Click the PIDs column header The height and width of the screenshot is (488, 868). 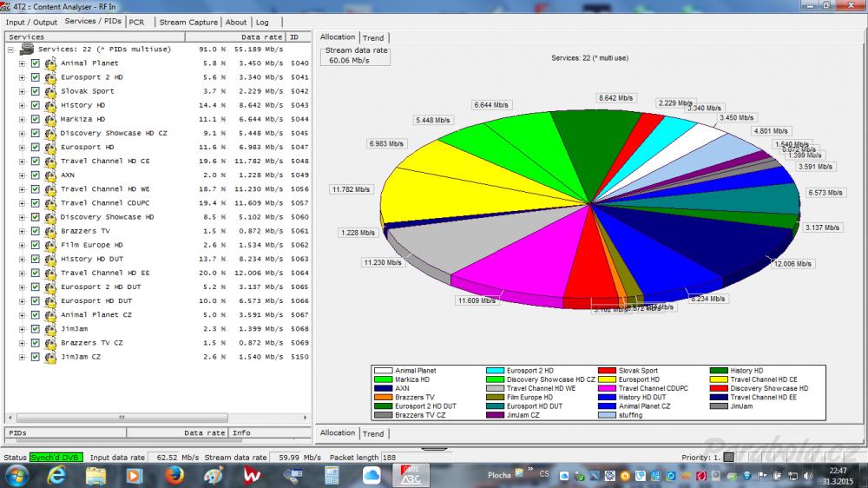click(66, 433)
